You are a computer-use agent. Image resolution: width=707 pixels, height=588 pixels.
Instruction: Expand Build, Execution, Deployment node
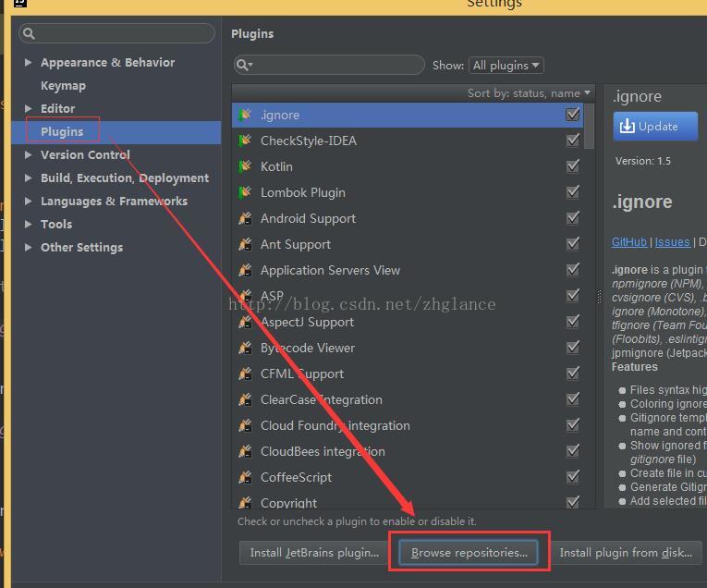(28, 178)
